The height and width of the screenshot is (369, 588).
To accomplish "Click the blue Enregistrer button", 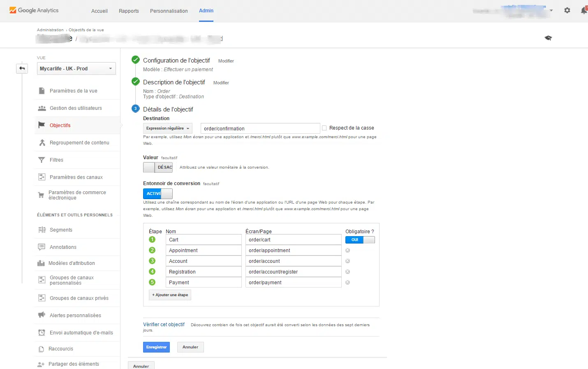I will (156, 347).
